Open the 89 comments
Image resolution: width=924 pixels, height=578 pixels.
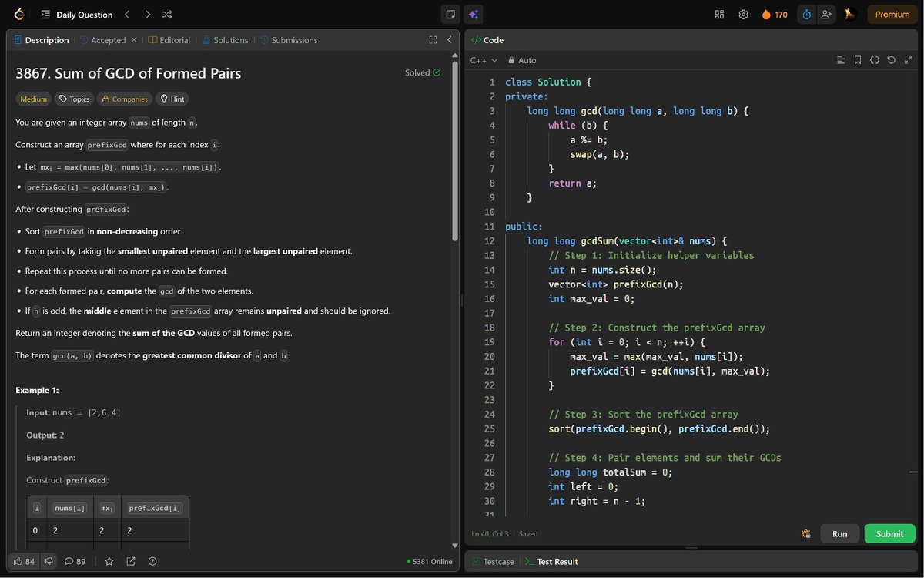pos(75,561)
